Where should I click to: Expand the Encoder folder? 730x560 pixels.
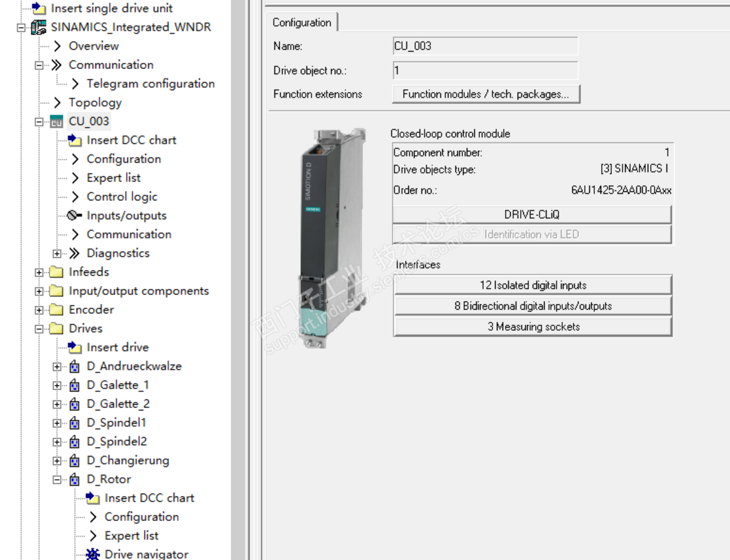pyautogui.click(x=39, y=310)
